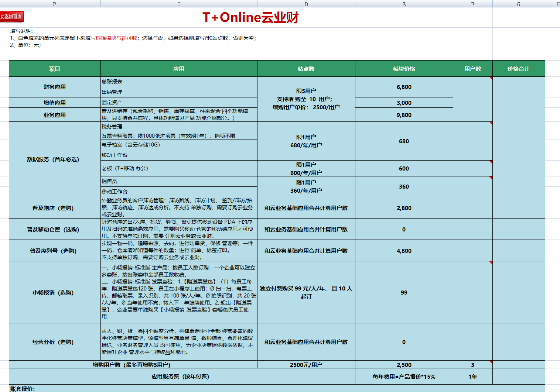Click the user count cell containing 3
The image size is (560, 392).
tap(473, 365)
